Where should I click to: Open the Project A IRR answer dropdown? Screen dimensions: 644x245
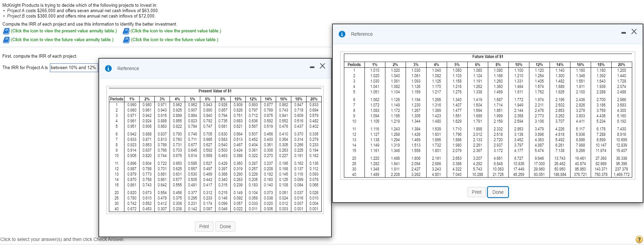click(x=74, y=68)
